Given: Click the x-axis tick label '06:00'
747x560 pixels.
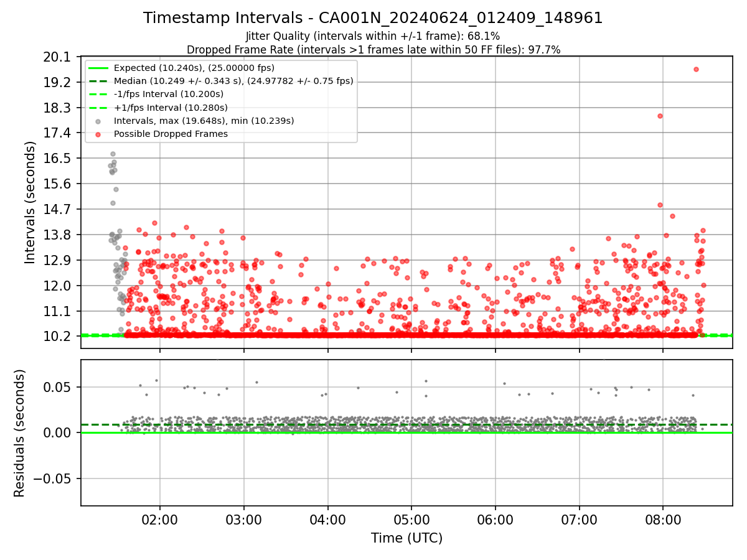Looking at the screenshot, I should [496, 520].
